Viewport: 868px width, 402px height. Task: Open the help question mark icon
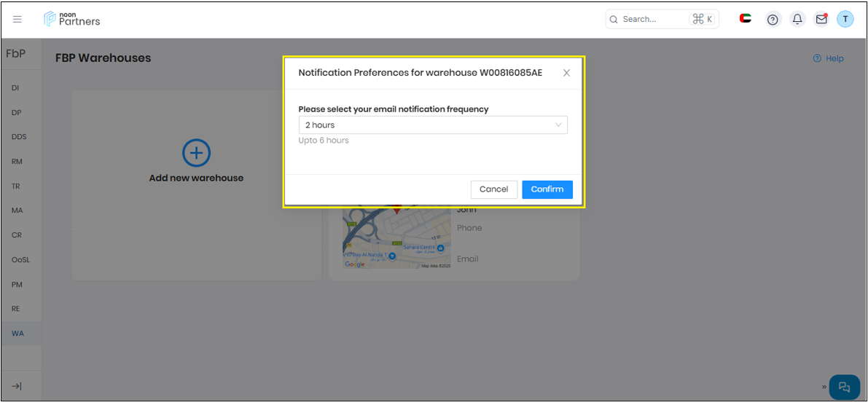(x=773, y=20)
